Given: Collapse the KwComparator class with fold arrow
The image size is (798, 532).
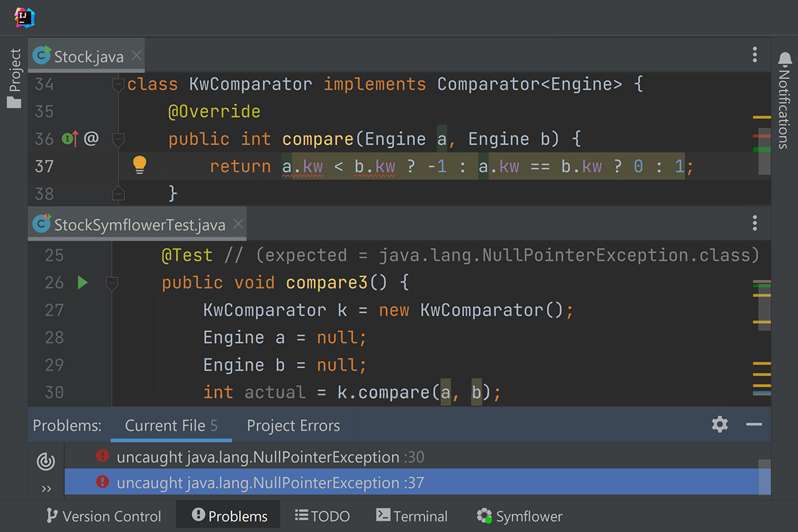Looking at the screenshot, I should coord(118,84).
